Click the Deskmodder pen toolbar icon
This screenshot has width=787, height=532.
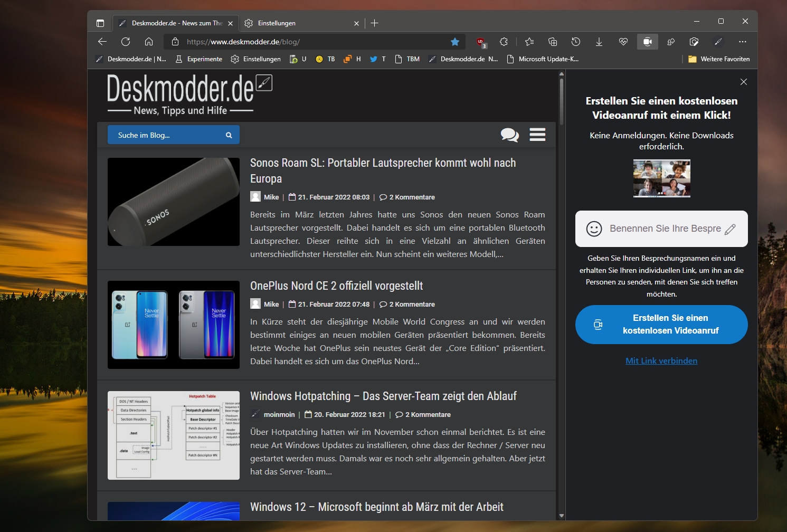718,42
